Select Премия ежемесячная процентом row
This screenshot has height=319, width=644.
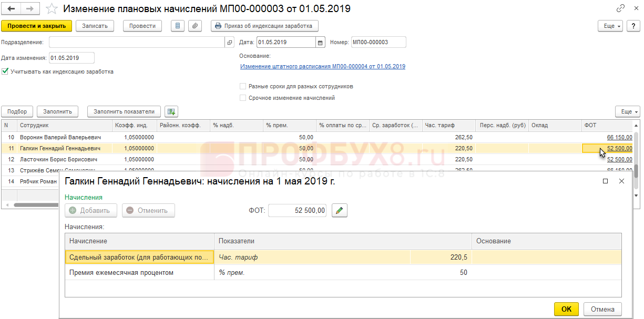343,273
